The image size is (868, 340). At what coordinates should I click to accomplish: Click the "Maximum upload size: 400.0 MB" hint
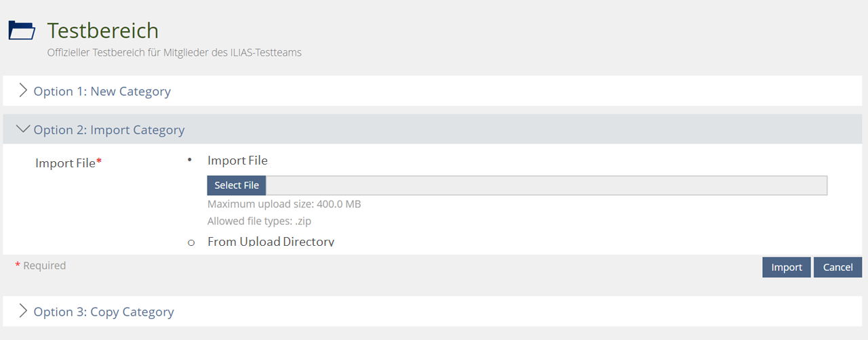pos(284,204)
